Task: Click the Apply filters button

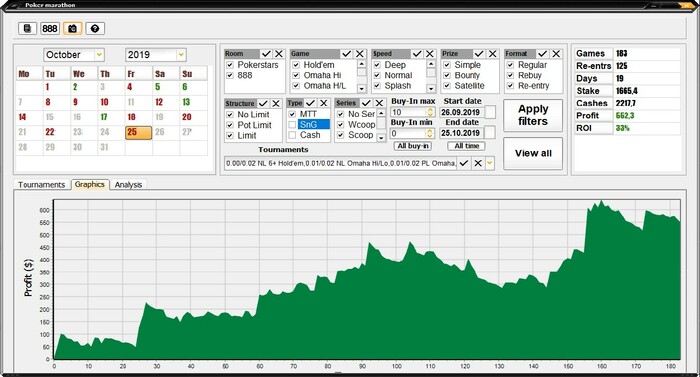Action: (533, 115)
